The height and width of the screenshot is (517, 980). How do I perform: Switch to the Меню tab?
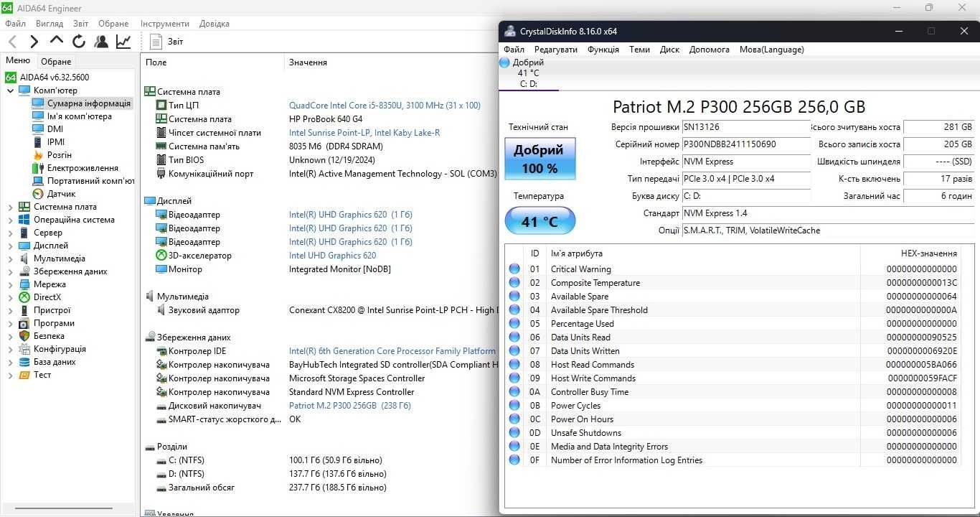18,60
